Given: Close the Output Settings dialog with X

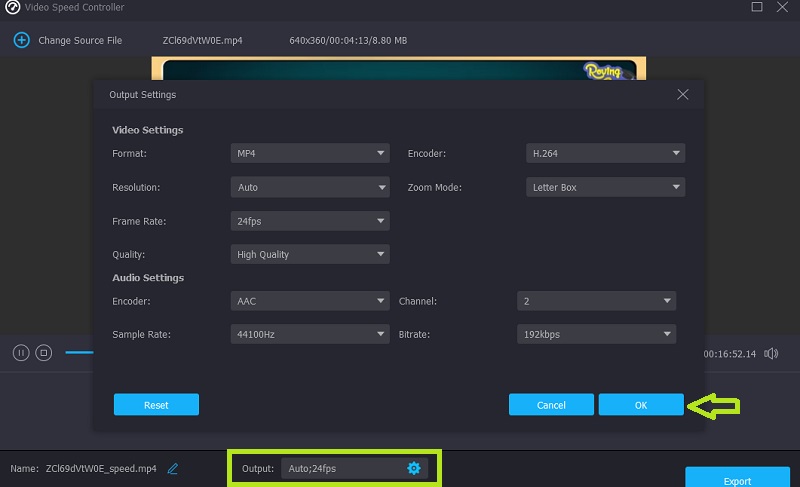Looking at the screenshot, I should 683,94.
